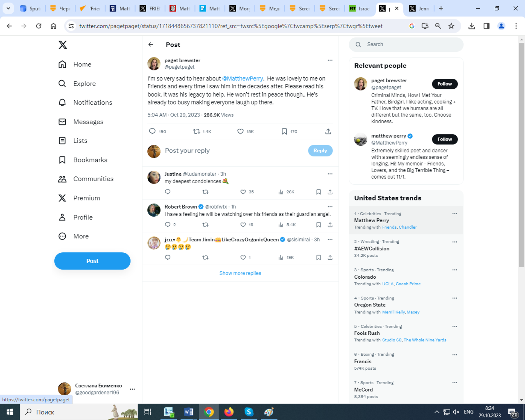
Task: Click the @MatthewPerry mention in the post
Action: [x=243, y=78]
